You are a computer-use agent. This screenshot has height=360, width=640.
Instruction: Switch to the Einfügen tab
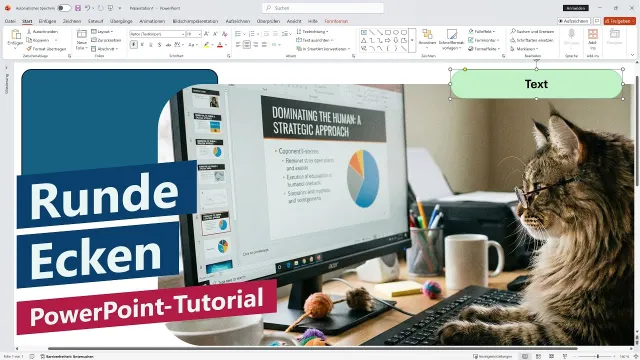coord(47,21)
